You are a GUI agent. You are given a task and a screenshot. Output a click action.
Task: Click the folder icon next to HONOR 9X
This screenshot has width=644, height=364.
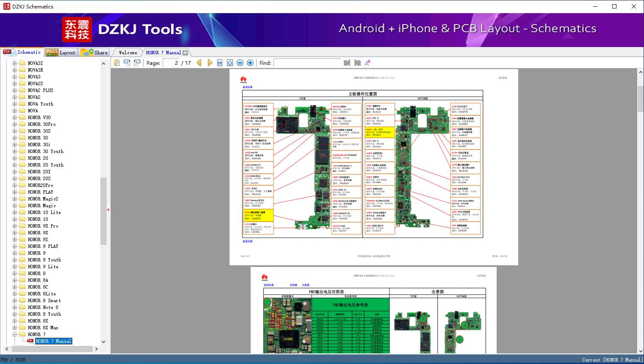[x=22, y=233]
